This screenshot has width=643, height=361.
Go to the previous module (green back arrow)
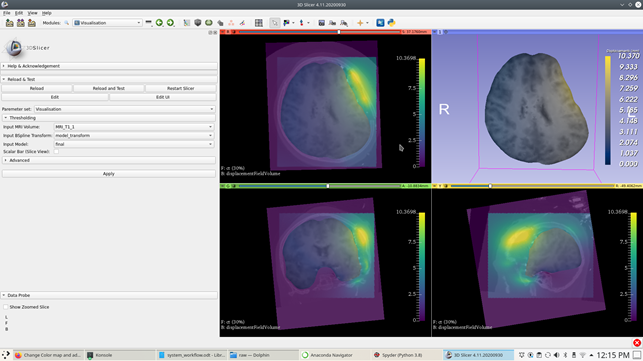[x=159, y=23]
